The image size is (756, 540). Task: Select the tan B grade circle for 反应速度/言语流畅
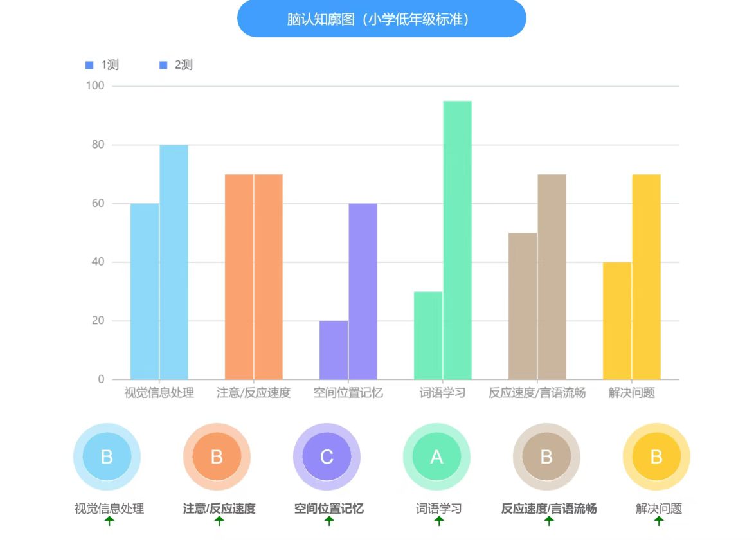(x=546, y=456)
